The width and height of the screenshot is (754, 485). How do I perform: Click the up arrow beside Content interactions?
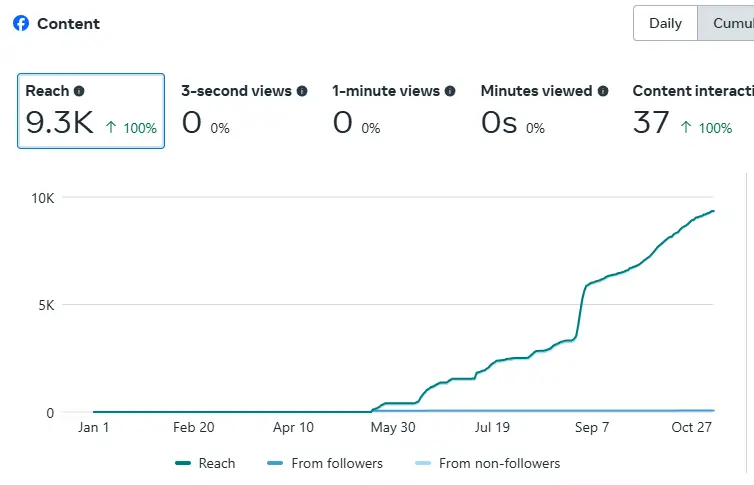[x=686, y=128]
